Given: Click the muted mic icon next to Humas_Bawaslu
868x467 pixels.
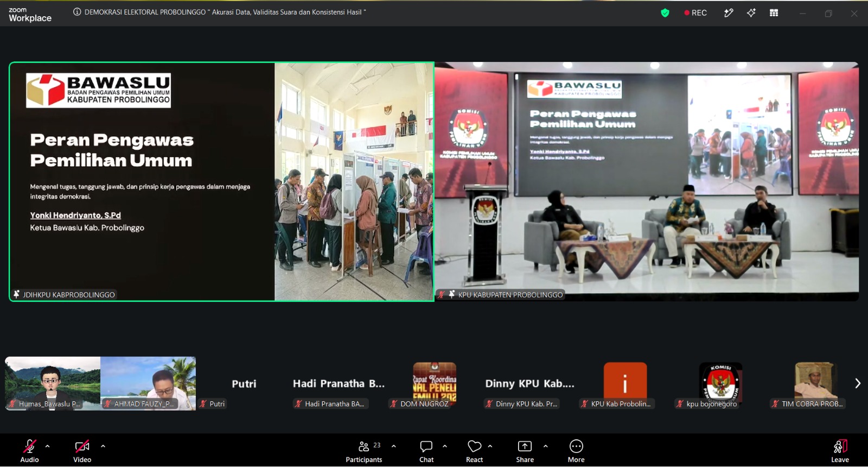Looking at the screenshot, I should 12,403.
